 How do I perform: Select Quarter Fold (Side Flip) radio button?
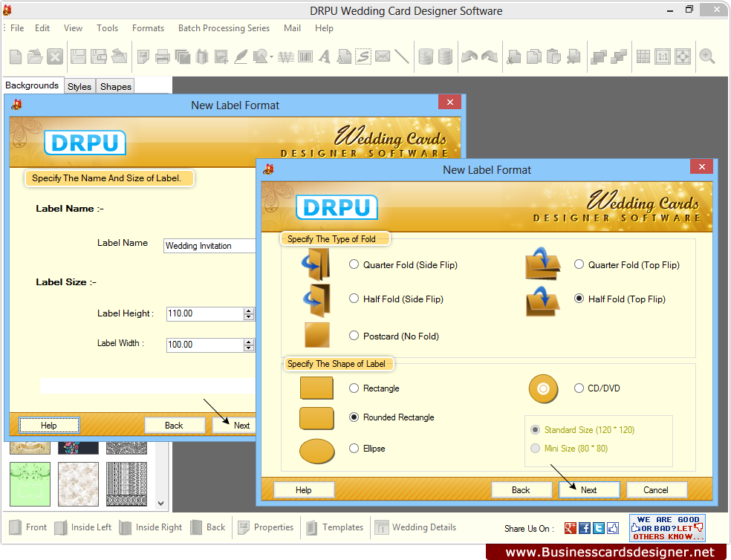[354, 264]
